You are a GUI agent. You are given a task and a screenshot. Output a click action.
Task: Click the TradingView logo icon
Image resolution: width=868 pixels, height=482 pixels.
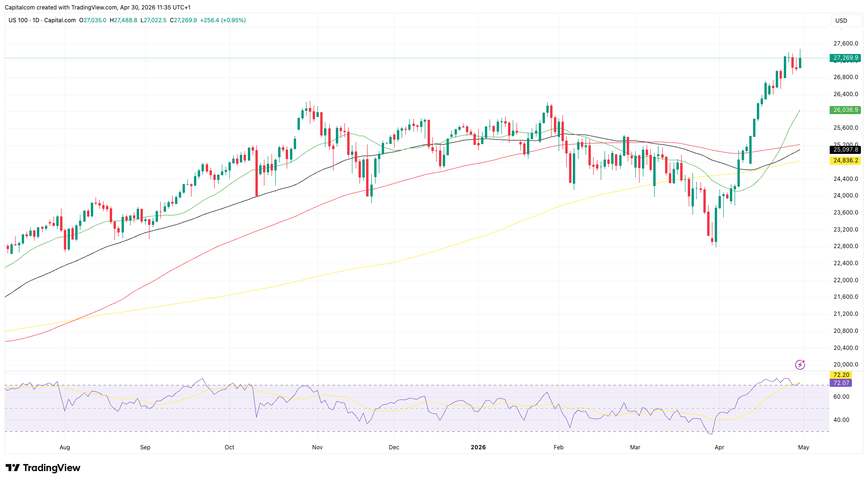[x=13, y=468]
